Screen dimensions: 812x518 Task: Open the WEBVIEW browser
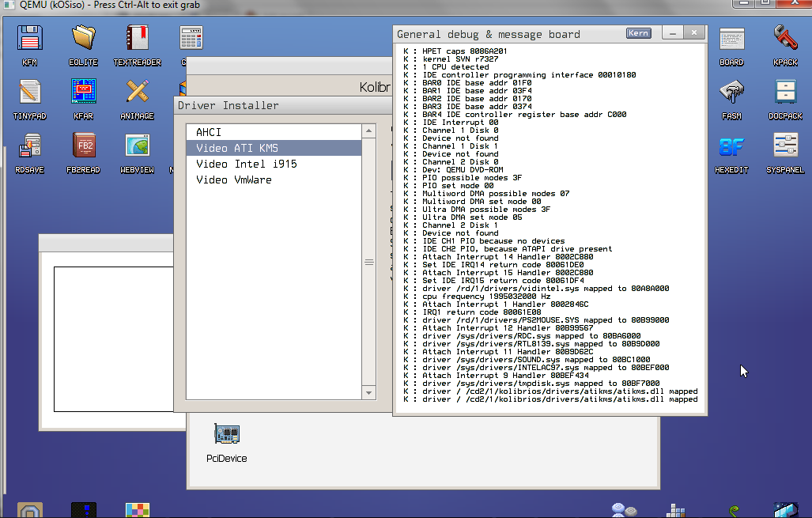point(136,146)
